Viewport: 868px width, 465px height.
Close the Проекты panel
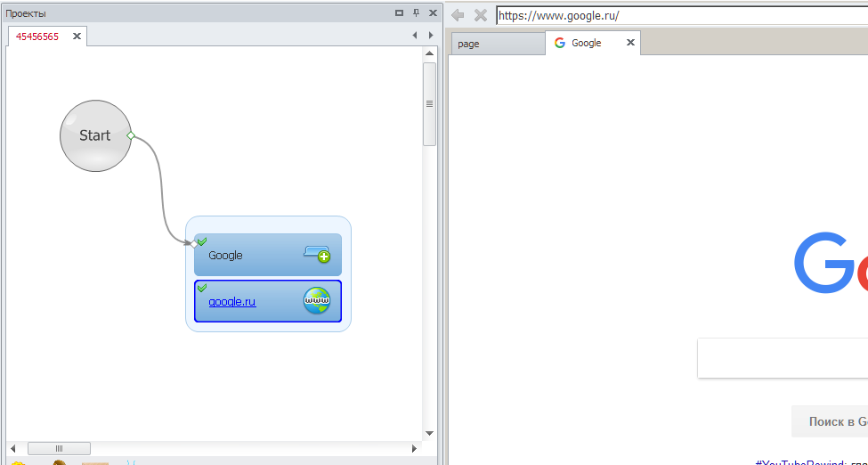click(x=433, y=13)
